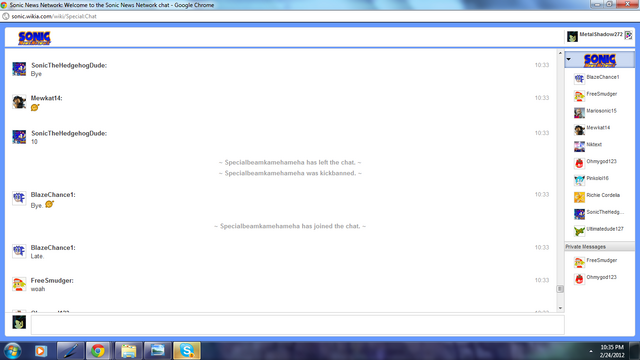Open SonicTheHedg... avatar in user list
This screenshot has height=360, width=640.
[579, 214]
